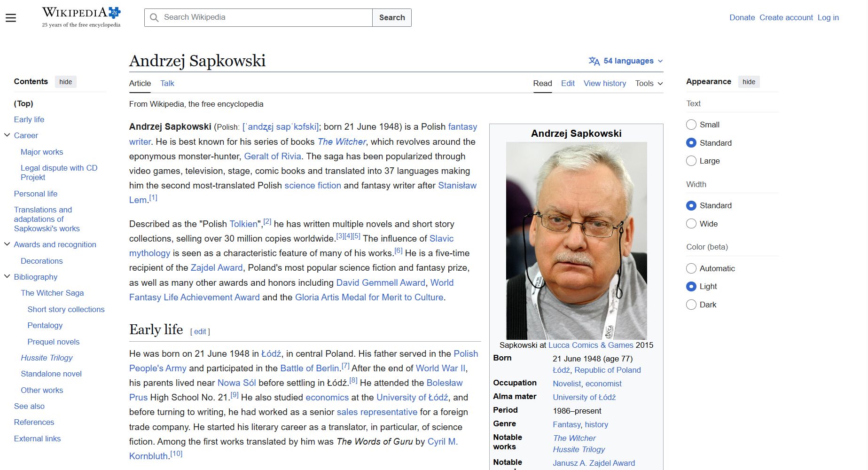Select Automatic color mode
The image size is (868, 470).
click(x=691, y=268)
